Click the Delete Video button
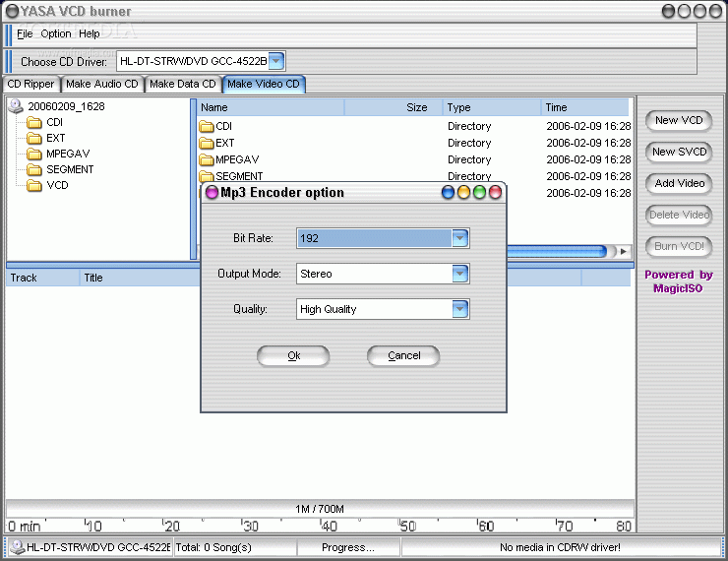This screenshot has width=728, height=561. click(679, 216)
